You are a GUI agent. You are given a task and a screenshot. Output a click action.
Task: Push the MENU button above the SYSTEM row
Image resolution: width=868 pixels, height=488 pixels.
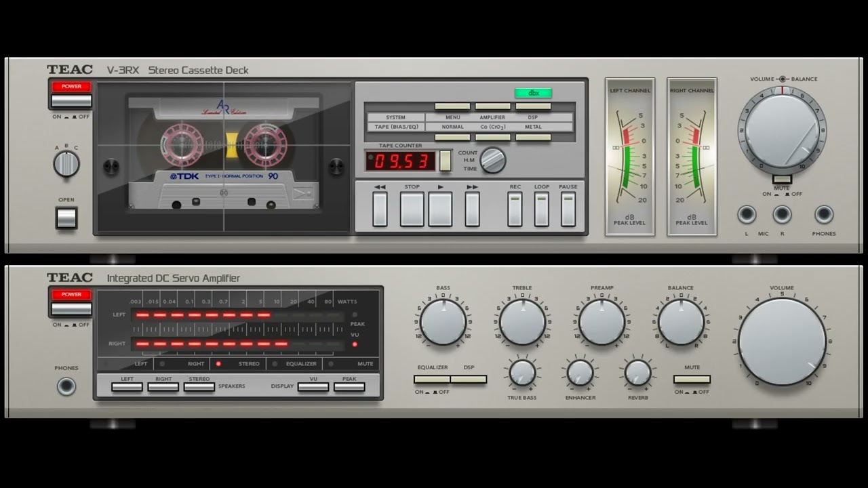pos(452,106)
